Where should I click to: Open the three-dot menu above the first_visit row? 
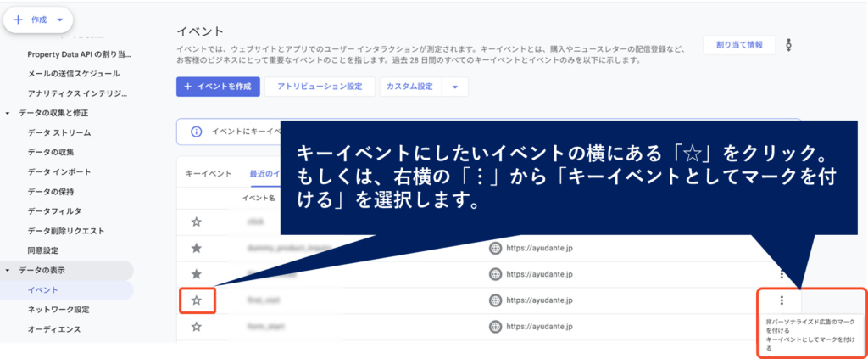[782, 274]
